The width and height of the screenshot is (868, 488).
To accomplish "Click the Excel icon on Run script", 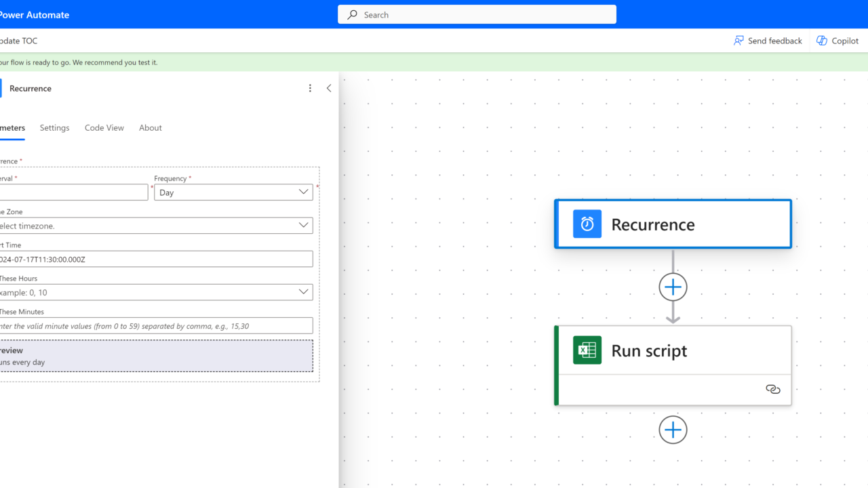I will tap(587, 350).
